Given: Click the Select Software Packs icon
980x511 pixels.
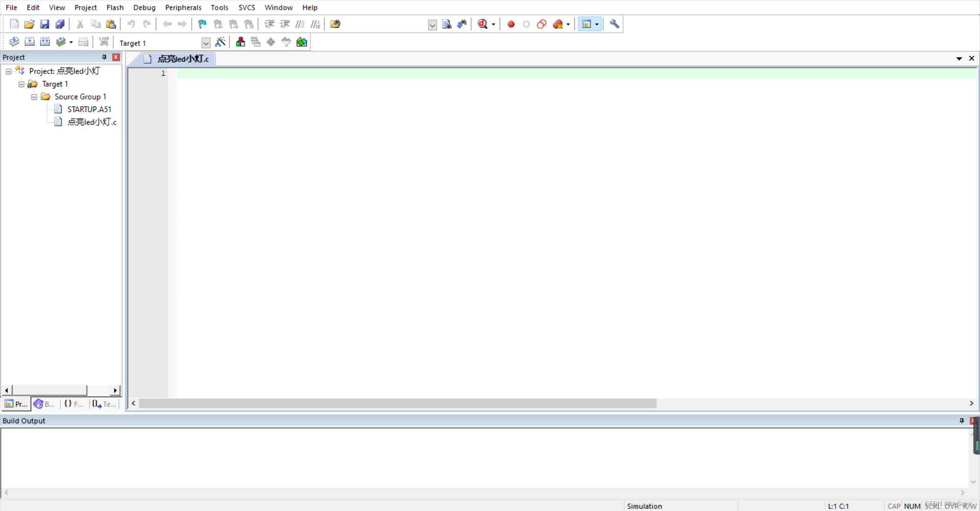Looking at the screenshot, I should coord(286,42).
